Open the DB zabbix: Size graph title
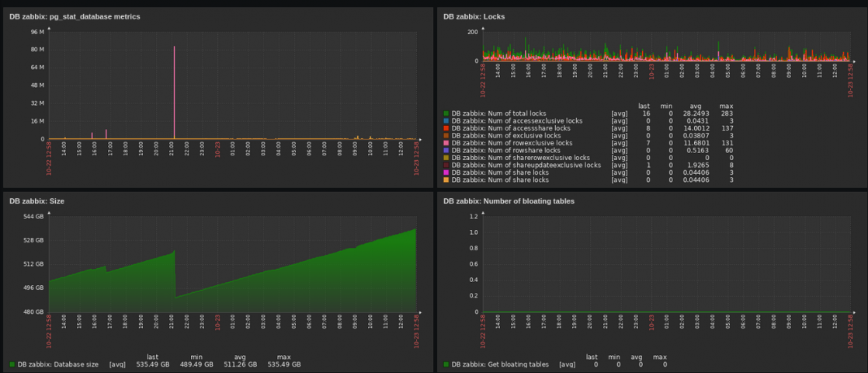868x373 pixels. tap(36, 200)
